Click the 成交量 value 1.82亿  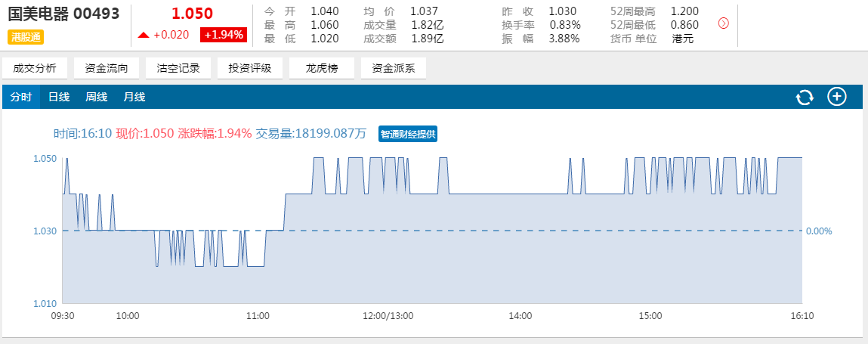point(428,25)
